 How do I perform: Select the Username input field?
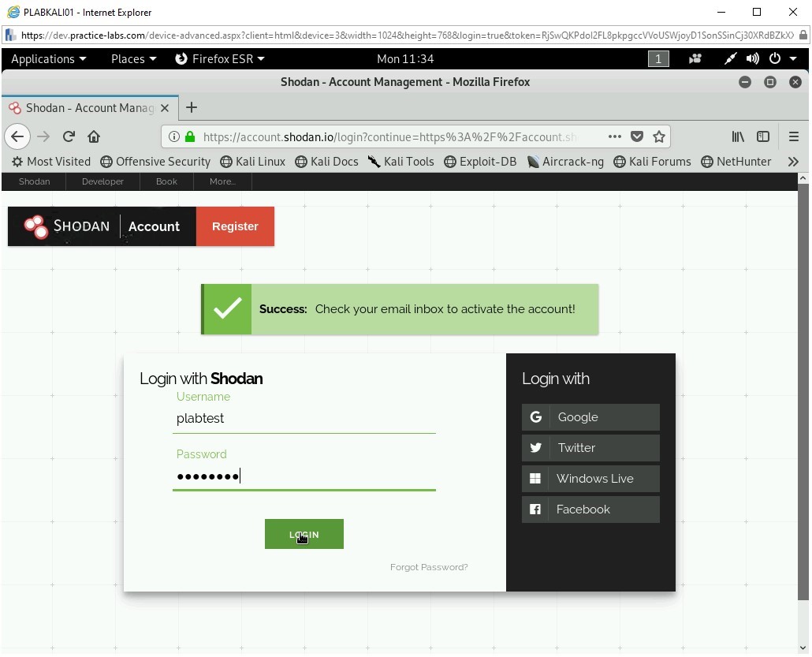click(x=304, y=419)
